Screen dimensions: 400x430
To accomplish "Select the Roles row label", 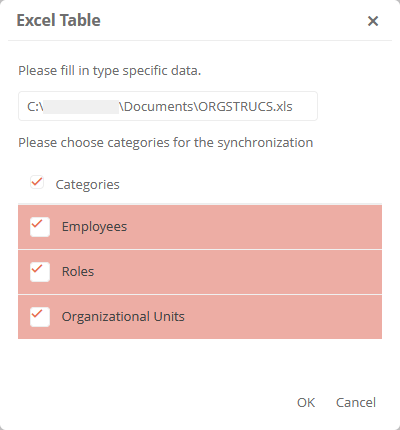I will click(x=78, y=272).
